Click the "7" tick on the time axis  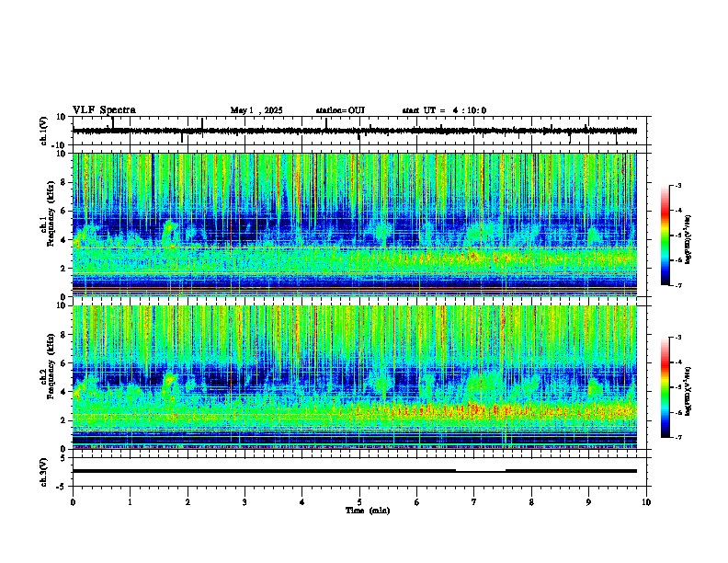(474, 502)
